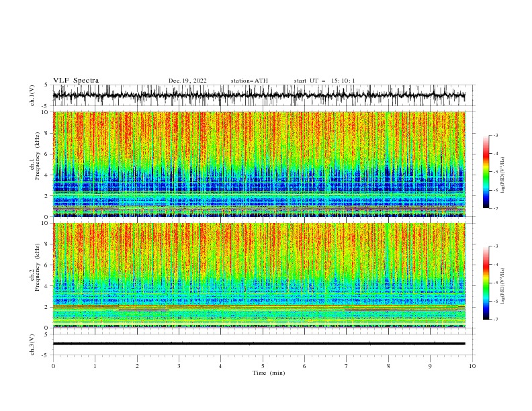Click the time axis tick label "8"
The image size is (532, 411).
pos(388,366)
